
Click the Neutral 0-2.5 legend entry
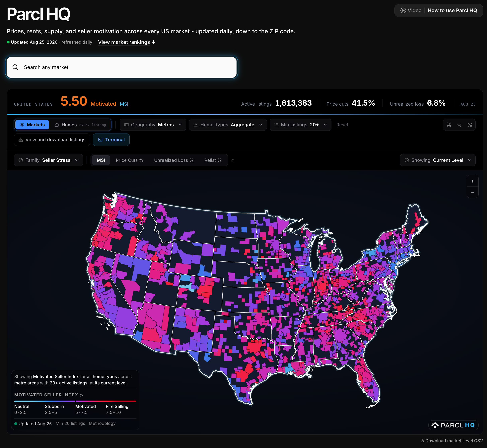click(22, 409)
